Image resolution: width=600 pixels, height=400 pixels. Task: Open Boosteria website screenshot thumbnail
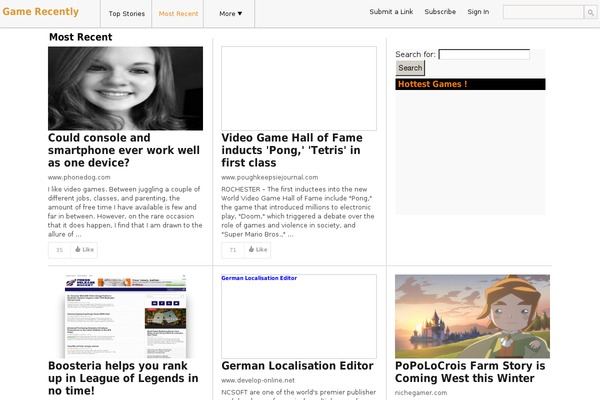[x=126, y=316]
